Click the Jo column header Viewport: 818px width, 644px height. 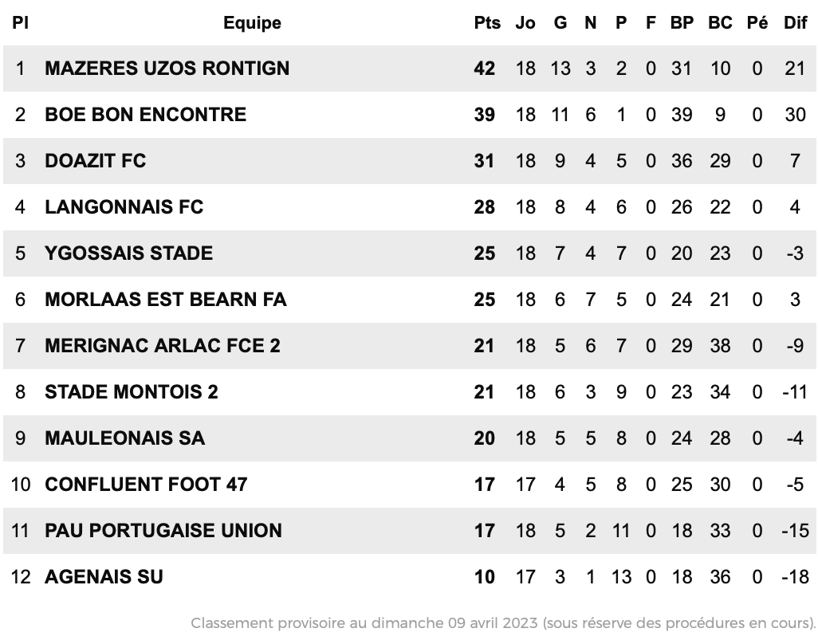[x=525, y=23]
